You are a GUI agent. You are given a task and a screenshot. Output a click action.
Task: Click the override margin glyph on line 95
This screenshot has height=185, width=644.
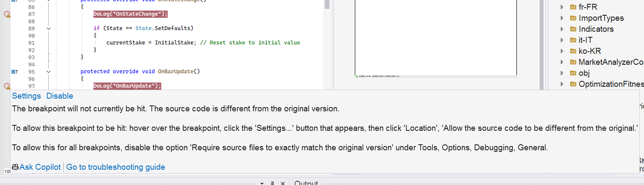(14, 72)
